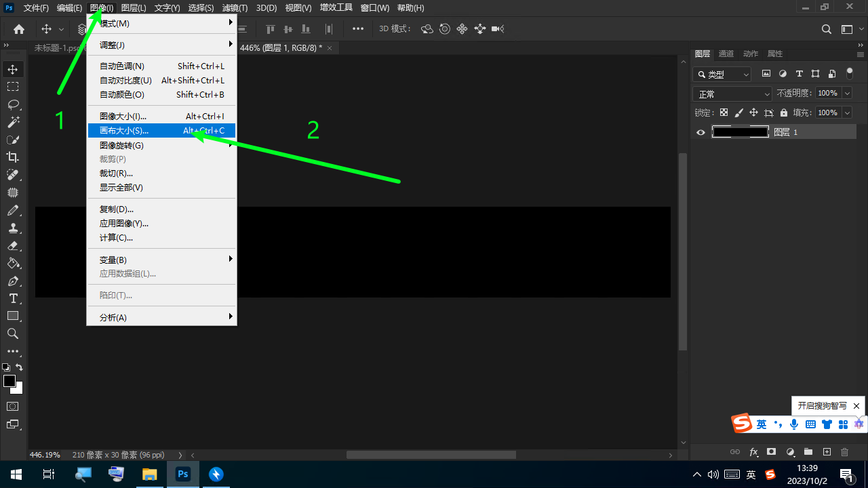Open the 正常 blend mode dropdown

pyautogui.click(x=732, y=94)
